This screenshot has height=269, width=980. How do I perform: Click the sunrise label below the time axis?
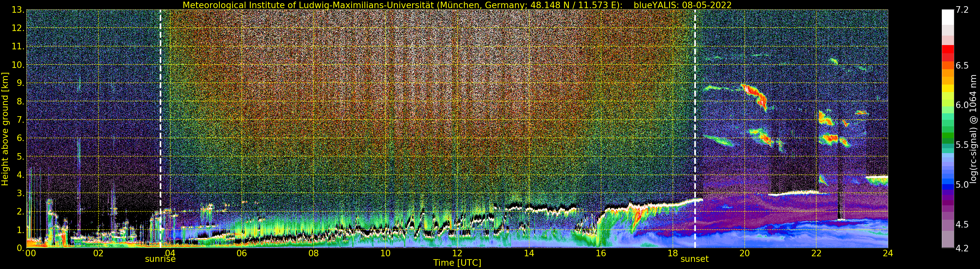click(x=160, y=259)
